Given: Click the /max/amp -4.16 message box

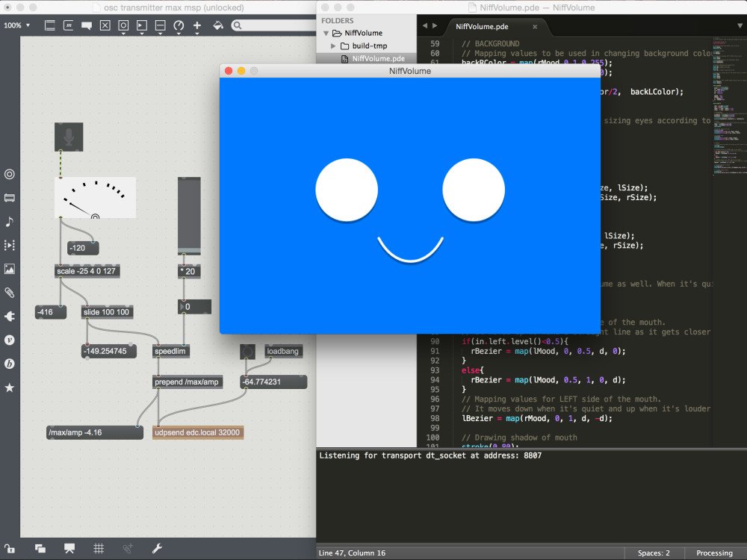Looking at the screenshot, I should click(95, 432).
